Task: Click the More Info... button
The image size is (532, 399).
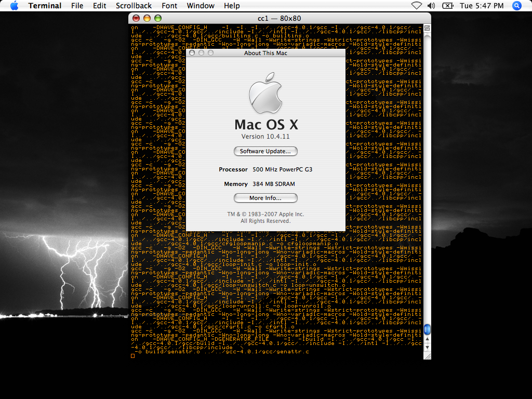Action: pos(265,198)
